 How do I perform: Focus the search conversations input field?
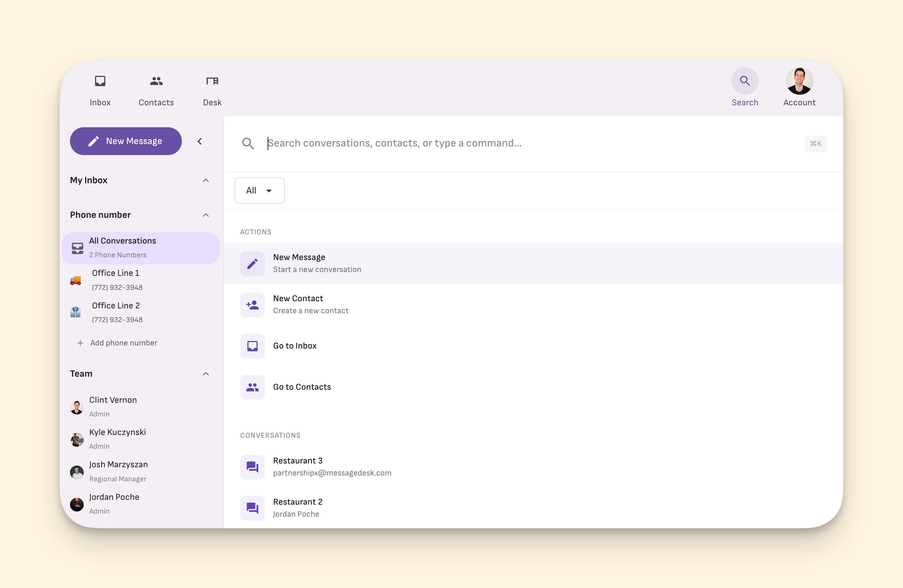point(531,143)
